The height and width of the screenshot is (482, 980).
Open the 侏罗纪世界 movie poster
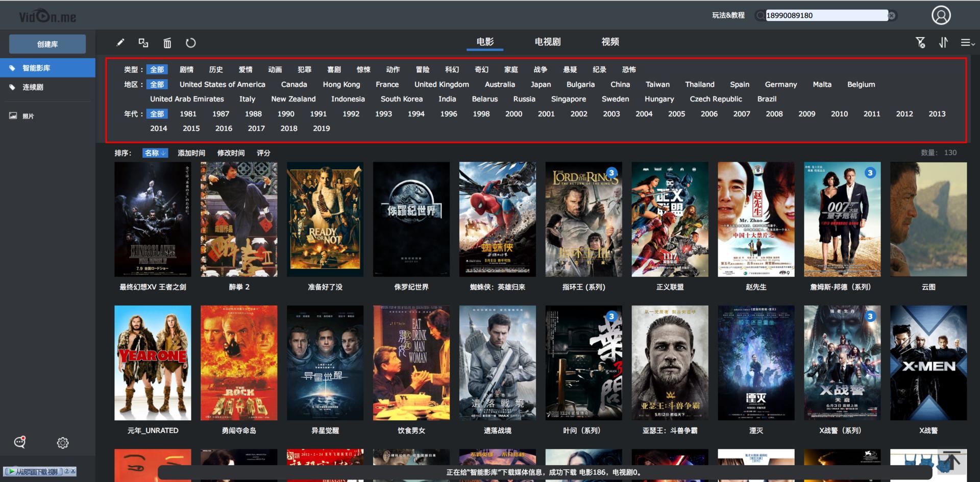411,219
